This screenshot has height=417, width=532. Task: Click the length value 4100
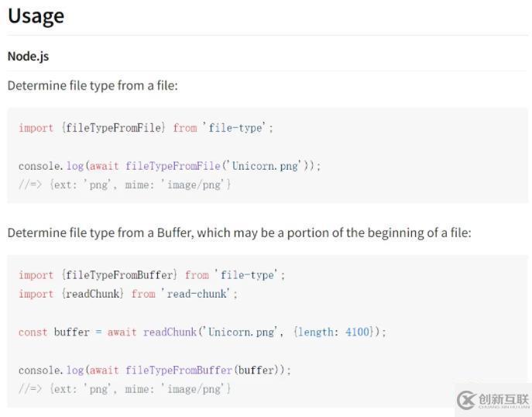coord(357,332)
